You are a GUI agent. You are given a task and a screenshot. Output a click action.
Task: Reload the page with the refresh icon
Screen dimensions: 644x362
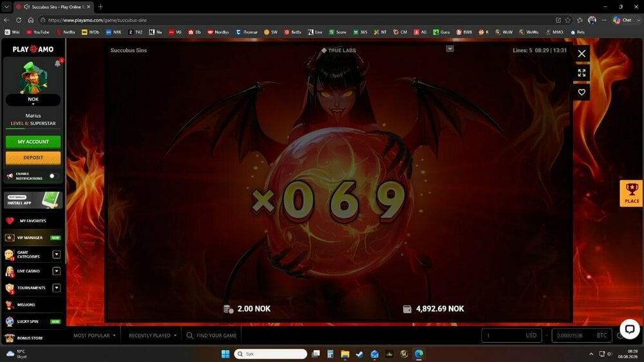19,20
